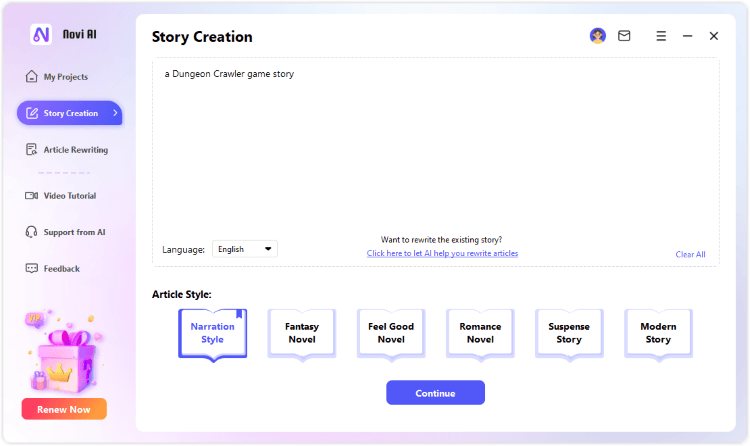Expand the Story Creation chevron arrow
The image size is (750, 446).
(x=115, y=113)
